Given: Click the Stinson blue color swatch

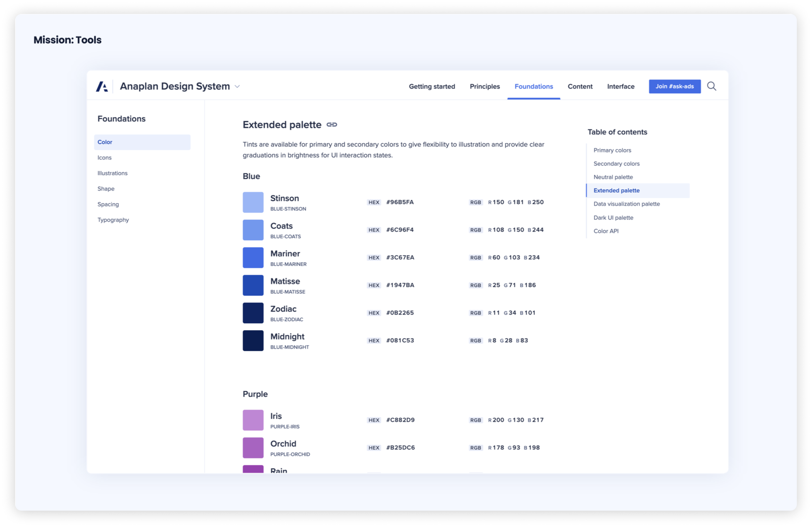Looking at the screenshot, I should click(253, 202).
